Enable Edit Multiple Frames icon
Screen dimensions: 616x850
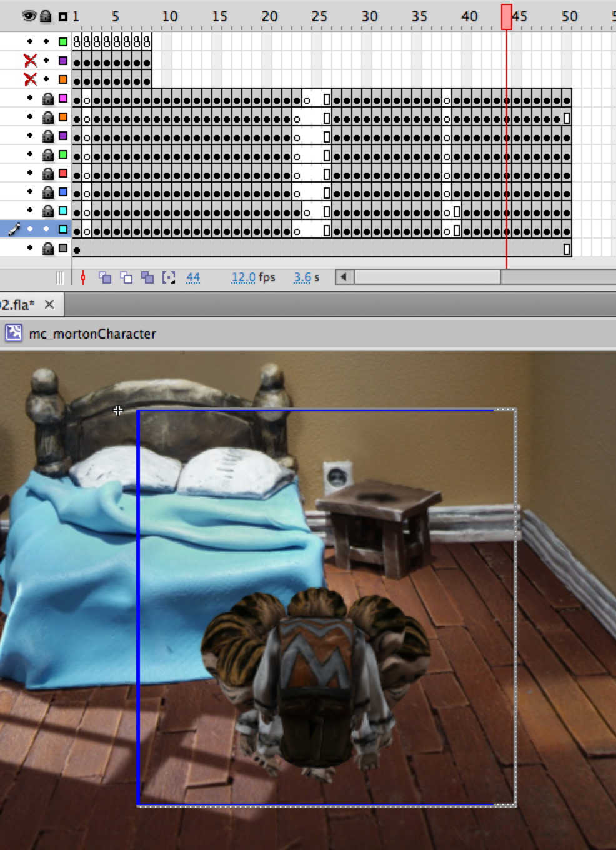pyautogui.click(x=147, y=277)
